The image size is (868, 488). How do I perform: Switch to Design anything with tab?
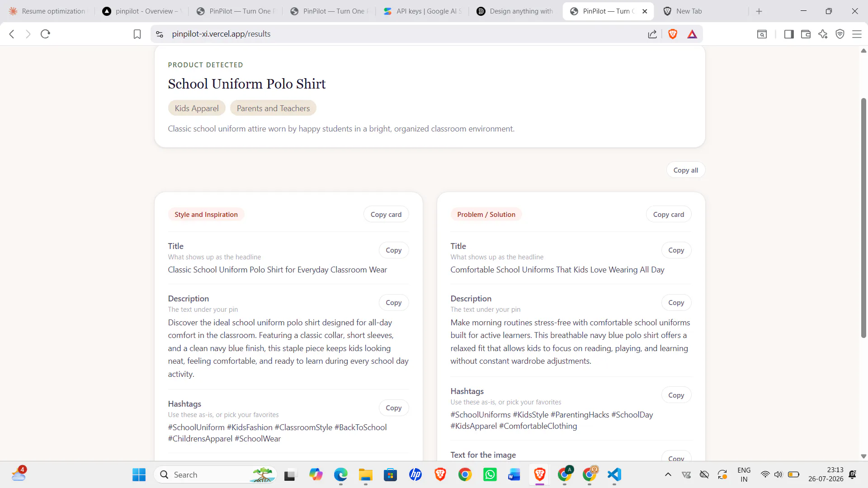pyautogui.click(x=516, y=11)
